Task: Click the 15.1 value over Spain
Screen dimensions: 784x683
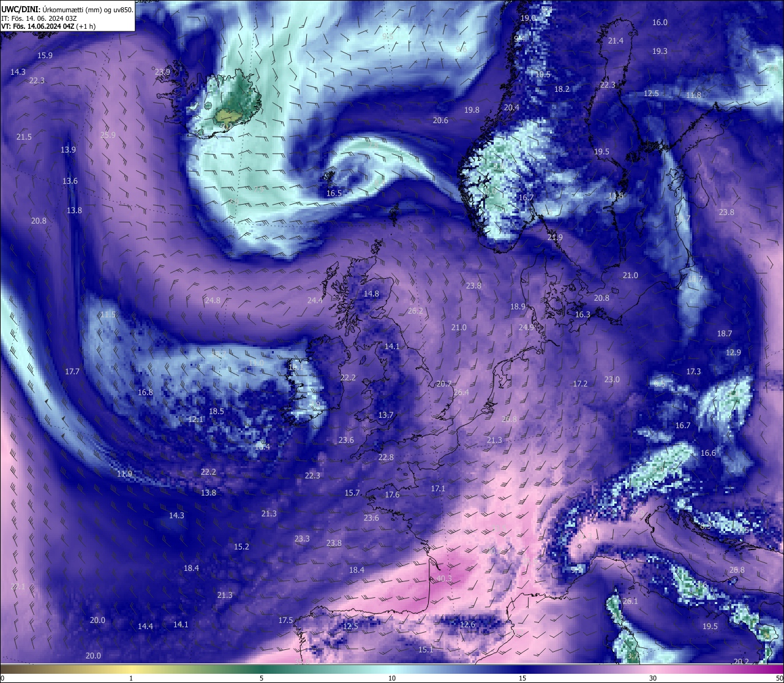Action: [426, 649]
